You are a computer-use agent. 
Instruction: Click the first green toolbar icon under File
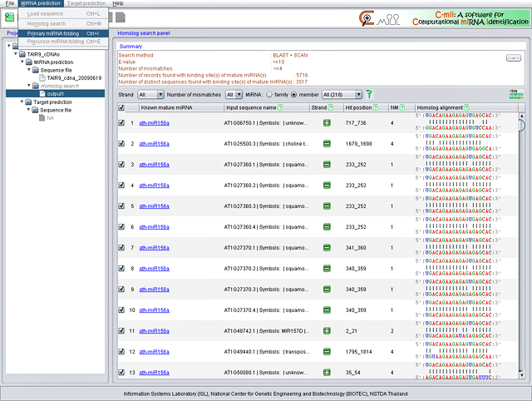point(10,17)
